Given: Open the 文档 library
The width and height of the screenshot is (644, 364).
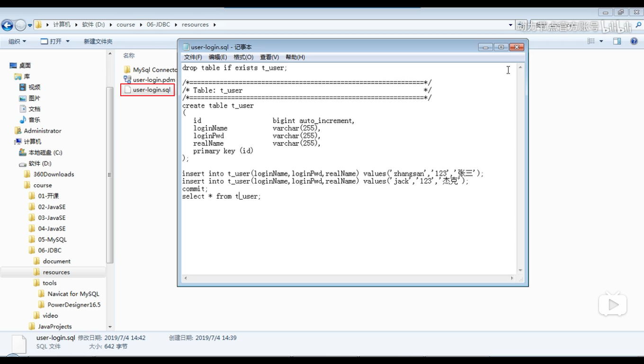Looking at the screenshot, I should click(30, 109).
